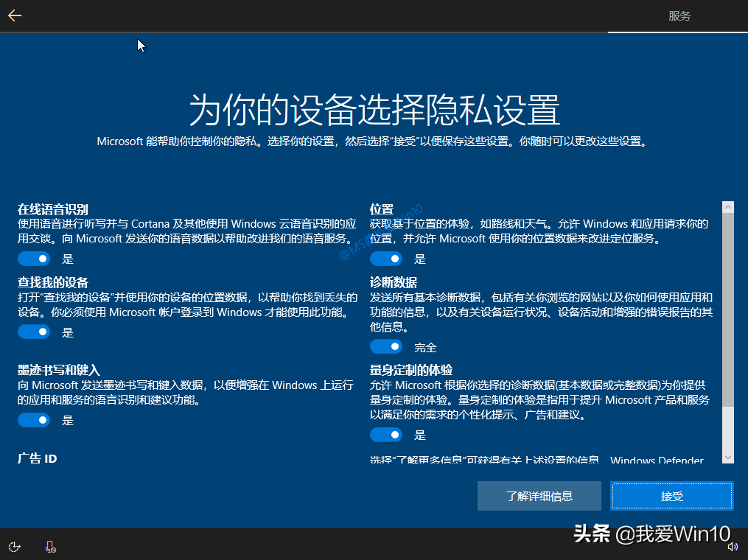Screen dimensions: 748x560
Task: Click the back arrow at top left
Action: (15, 15)
